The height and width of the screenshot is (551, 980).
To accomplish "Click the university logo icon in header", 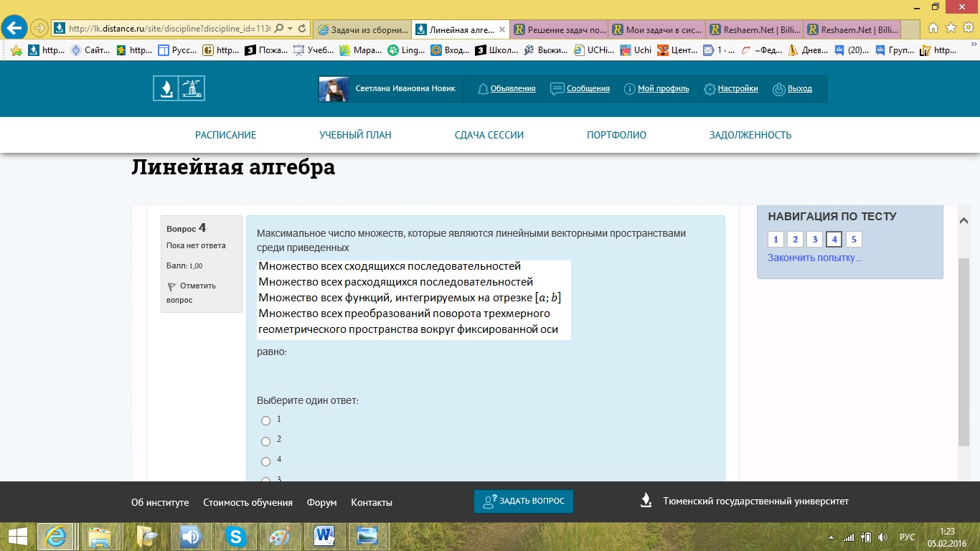I will pyautogui.click(x=179, y=88).
